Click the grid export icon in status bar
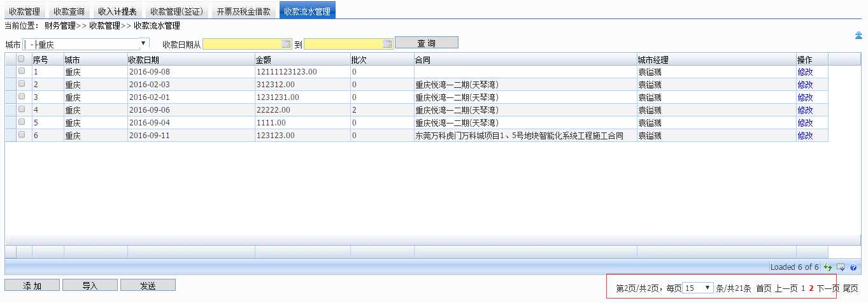868x303 pixels. [x=841, y=267]
